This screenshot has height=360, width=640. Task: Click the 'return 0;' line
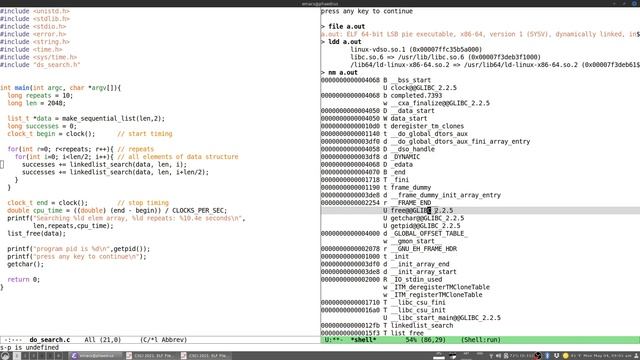tap(23, 280)
